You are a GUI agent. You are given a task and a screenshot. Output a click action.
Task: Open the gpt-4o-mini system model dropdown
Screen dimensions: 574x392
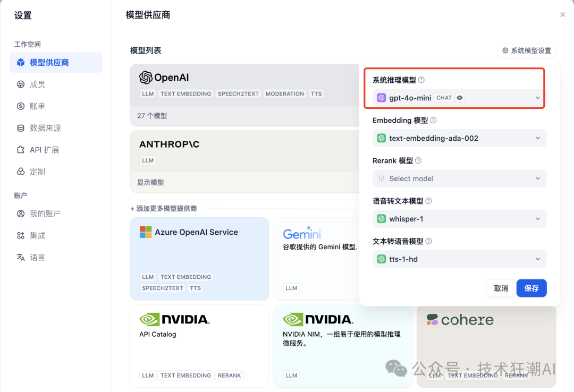pos(459,98)
